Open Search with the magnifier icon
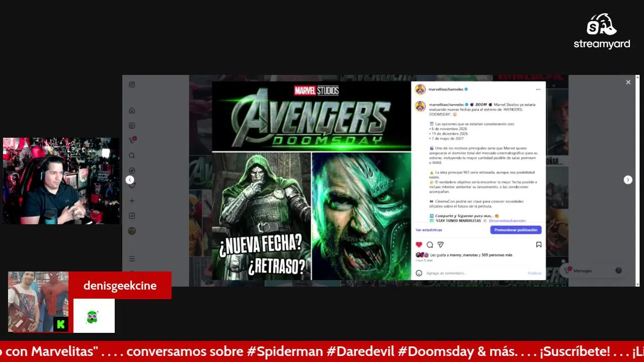Image resolution: width=644 pixels, height=362 pixels. coord(132,156)
